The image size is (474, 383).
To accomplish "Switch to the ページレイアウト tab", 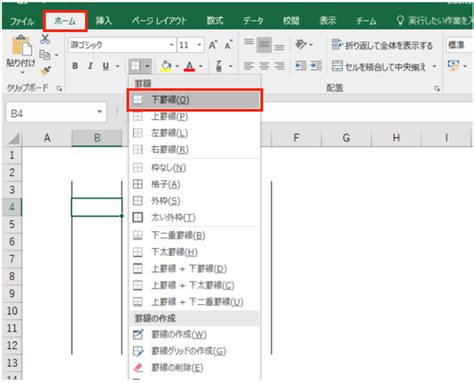I will 159,21.
